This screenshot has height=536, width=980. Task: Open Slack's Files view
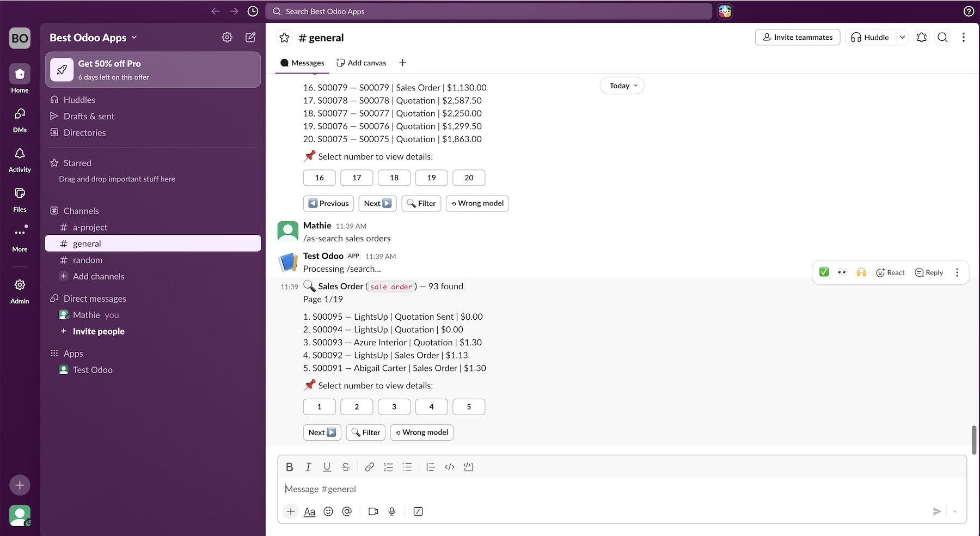20,198
